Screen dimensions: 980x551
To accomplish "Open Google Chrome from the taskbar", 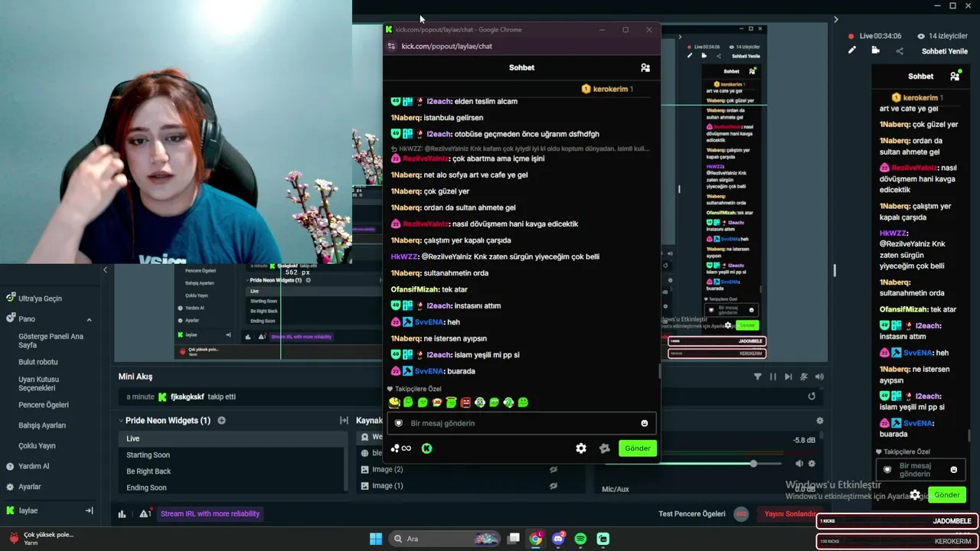I will 536,539.
